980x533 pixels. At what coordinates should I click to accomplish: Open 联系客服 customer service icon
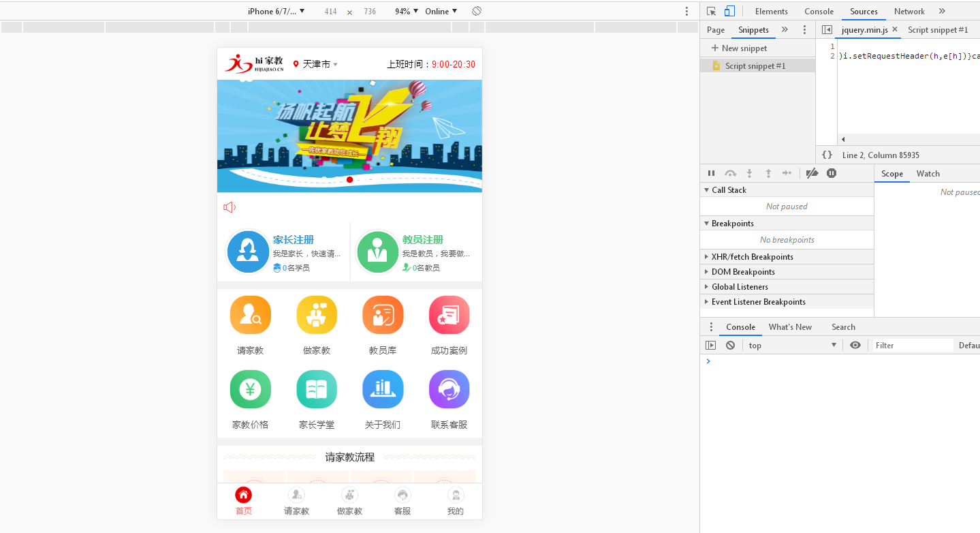pyautogui.click(x=448, y=389)
